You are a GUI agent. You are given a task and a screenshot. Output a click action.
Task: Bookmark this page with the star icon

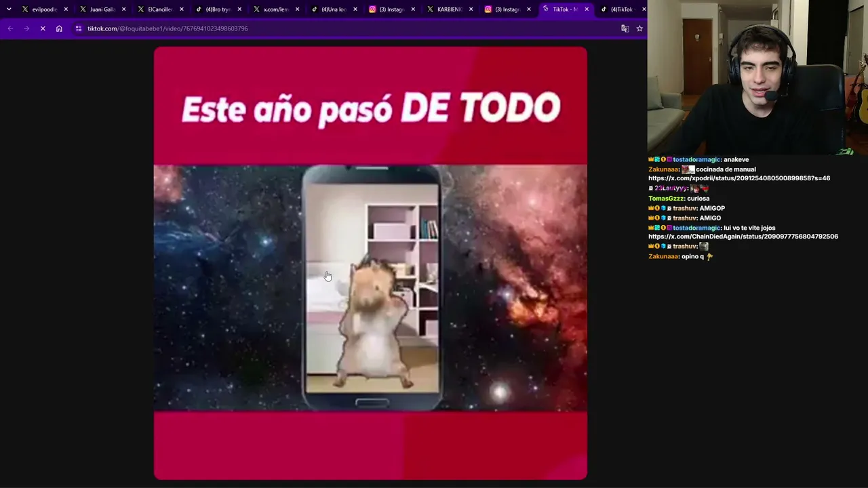(x=639, y=28)
